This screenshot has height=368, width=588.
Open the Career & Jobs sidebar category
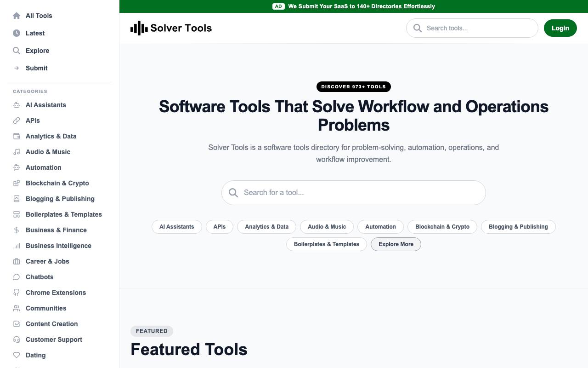(x=60, y=261)
